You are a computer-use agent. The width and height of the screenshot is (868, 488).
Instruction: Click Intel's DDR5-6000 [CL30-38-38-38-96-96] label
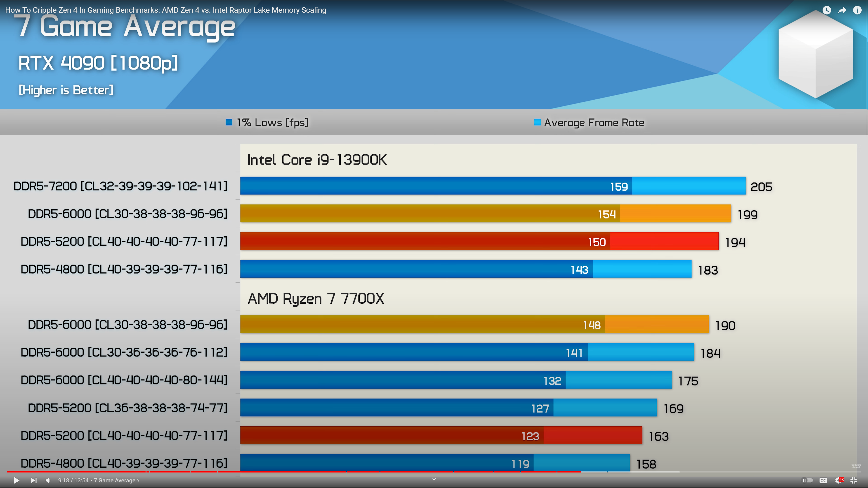click(x=127, y=213)
